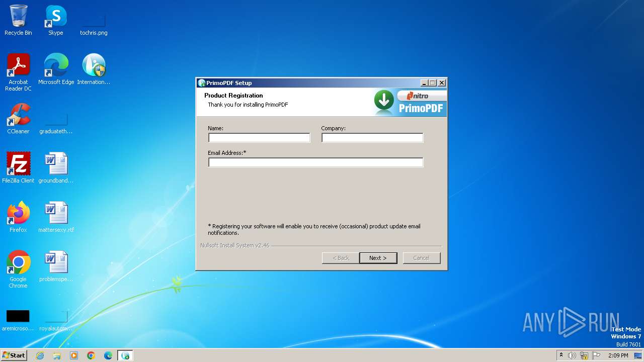Image resolution: width=644 pixels, height=362 pixels.
Task: Open the Recycle Bin desktop icon
Action: [x=18, y=21]
